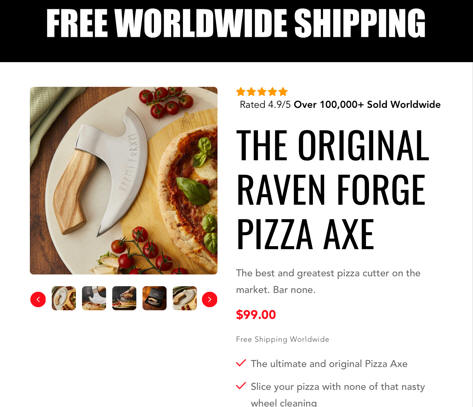
Task: Click 'Over 100,000+ Sold Worldwide' text
Action: coord(367,105)
